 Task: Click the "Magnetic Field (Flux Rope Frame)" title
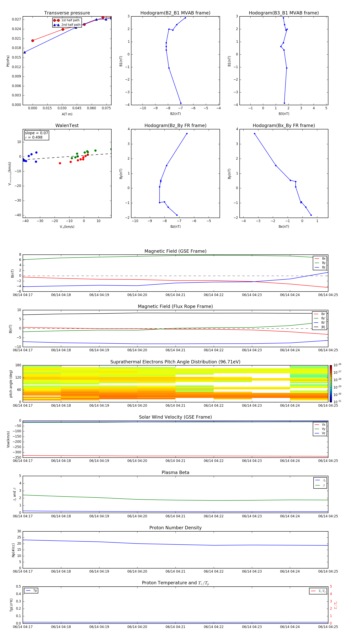point(175,307)
